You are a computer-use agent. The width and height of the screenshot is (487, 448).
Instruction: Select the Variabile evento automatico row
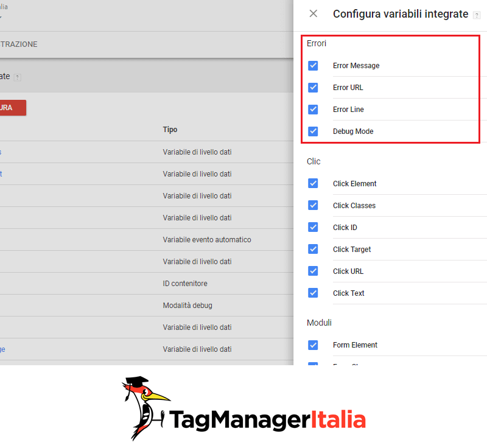pyautogui.click(x=147, y=240)
